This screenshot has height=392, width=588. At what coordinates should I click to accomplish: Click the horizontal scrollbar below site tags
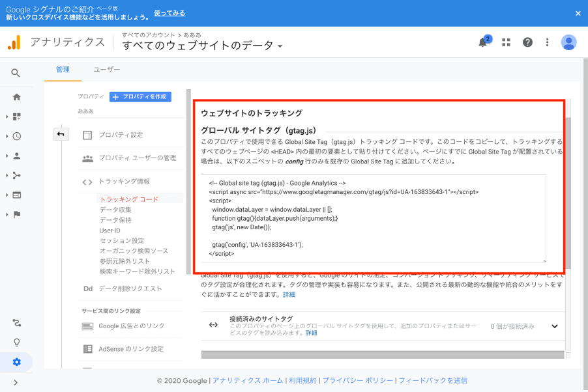(383, 354)
